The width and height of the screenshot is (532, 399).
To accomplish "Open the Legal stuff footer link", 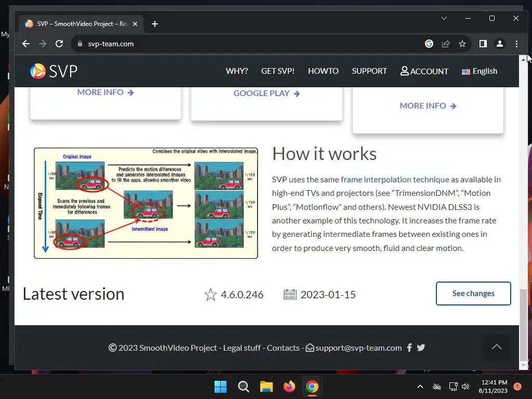I will [x=242, y=348].
